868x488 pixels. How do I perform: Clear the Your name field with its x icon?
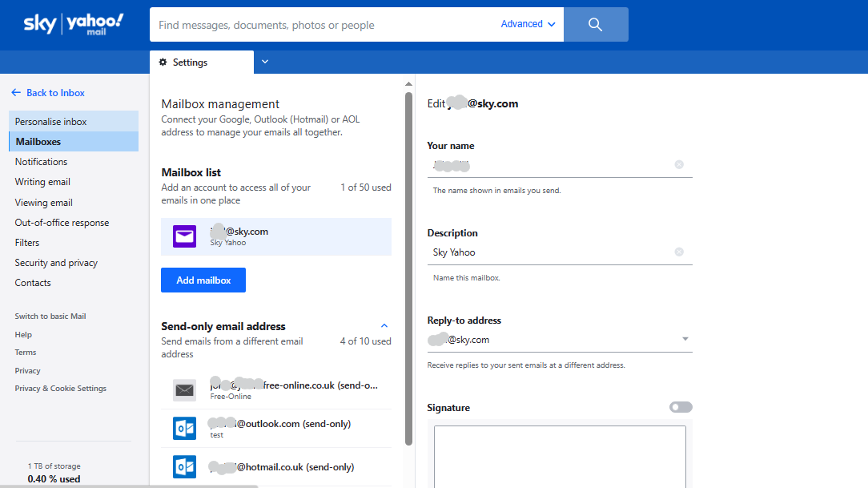click(x=679, y=164)
